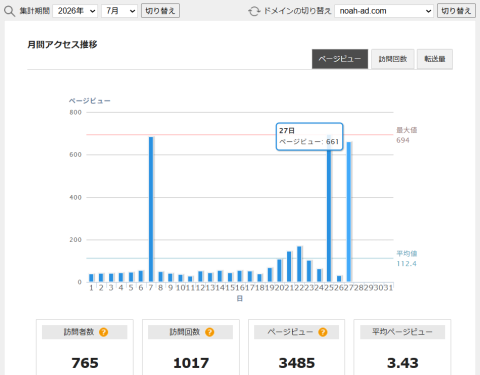Select the day 22 bar in chart
The height and width of the screenshot is (375, 480).
[299, 264]
